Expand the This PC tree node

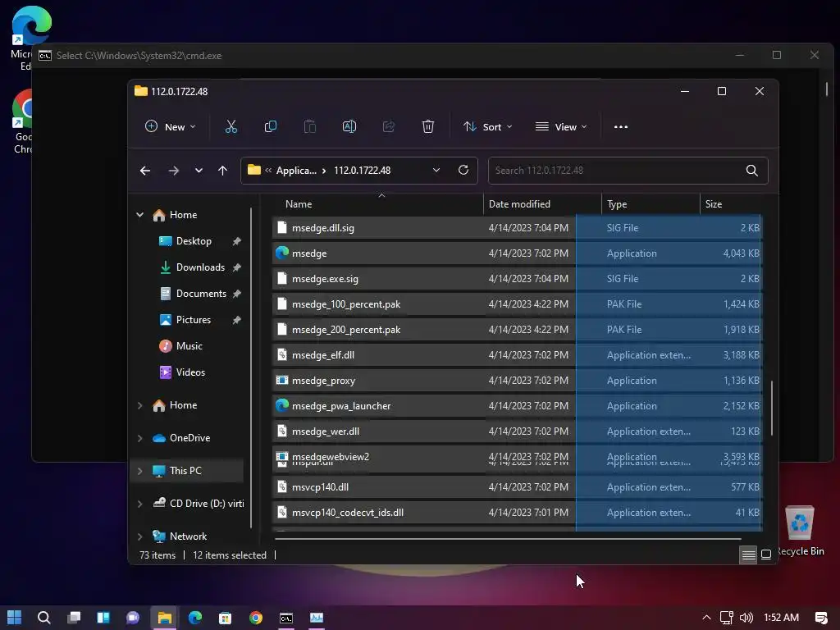pos(139,471)
